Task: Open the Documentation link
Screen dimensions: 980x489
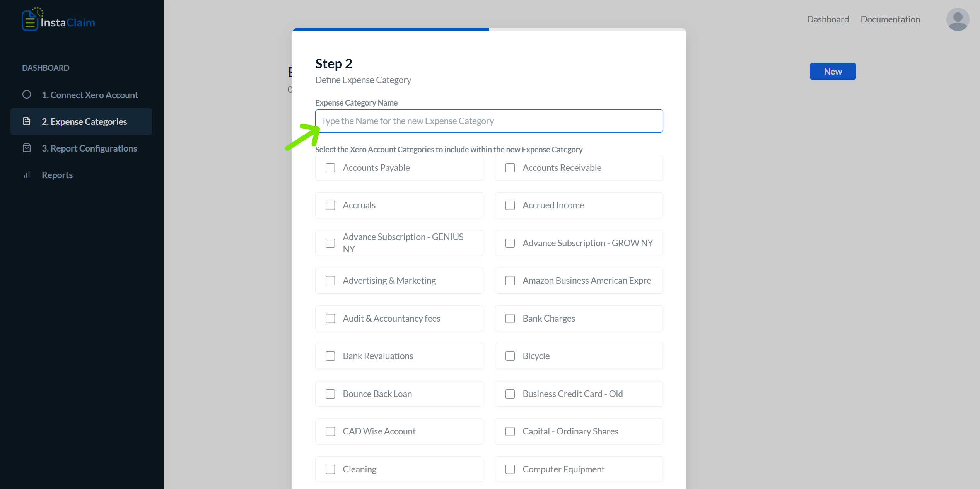Action: coord(890,19)
